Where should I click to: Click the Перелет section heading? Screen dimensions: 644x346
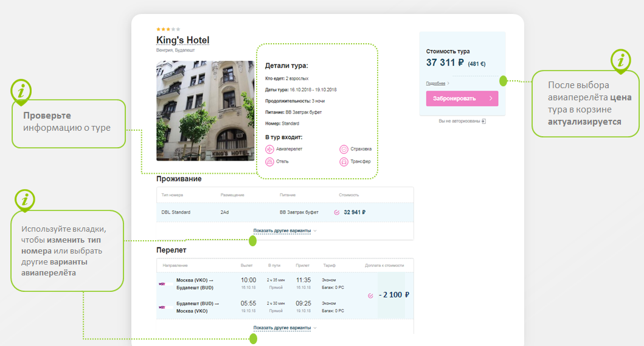point(171,250)
